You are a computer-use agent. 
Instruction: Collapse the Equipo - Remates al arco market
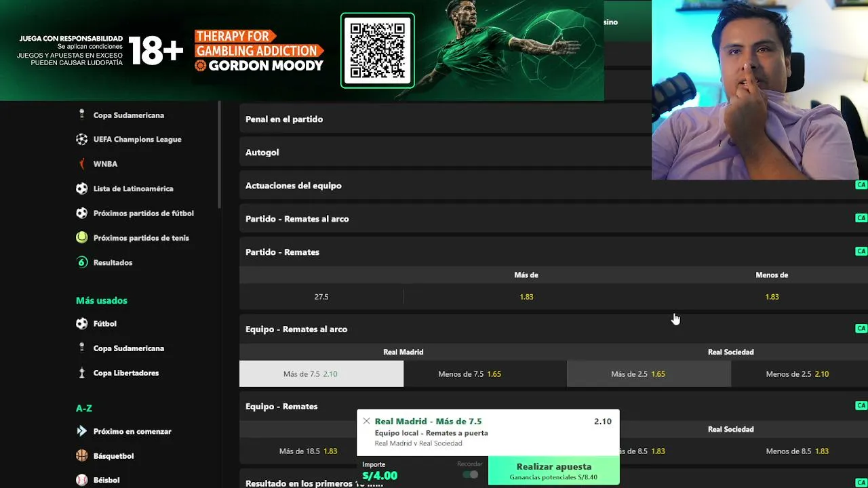(553, 329)
